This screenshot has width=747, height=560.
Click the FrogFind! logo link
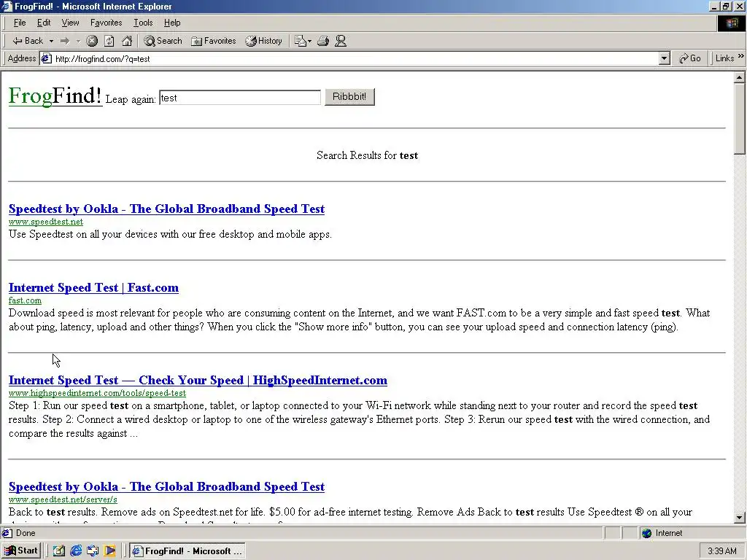(55, 96)
